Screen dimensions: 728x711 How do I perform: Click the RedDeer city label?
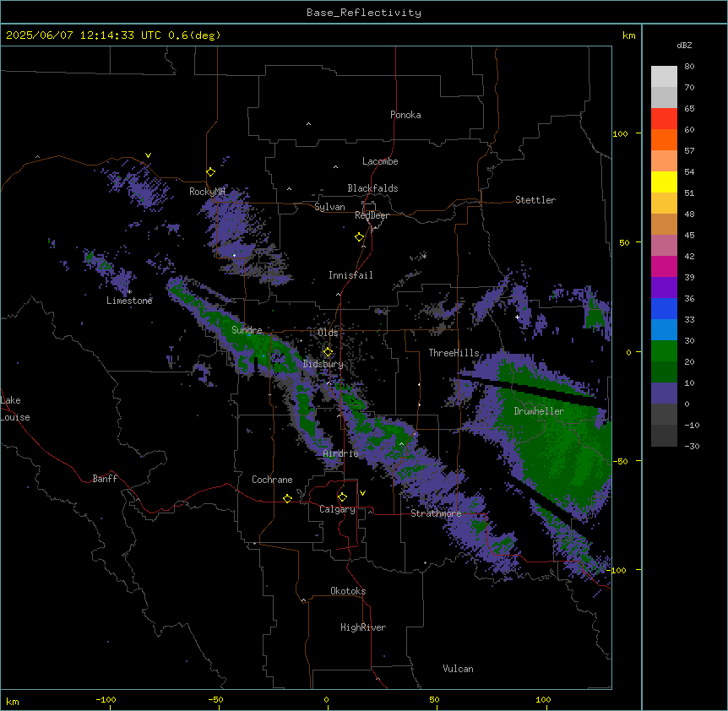pos(372,215)
